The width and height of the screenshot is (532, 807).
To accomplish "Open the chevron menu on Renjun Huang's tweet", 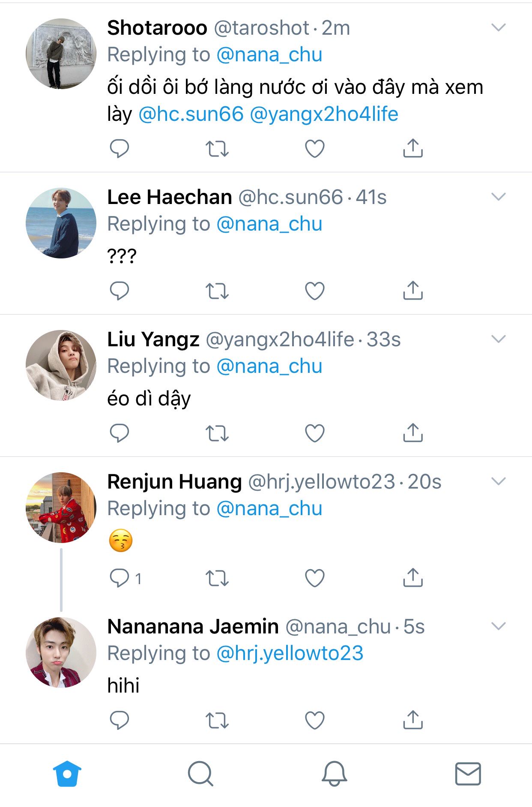I will coord(499,481).
